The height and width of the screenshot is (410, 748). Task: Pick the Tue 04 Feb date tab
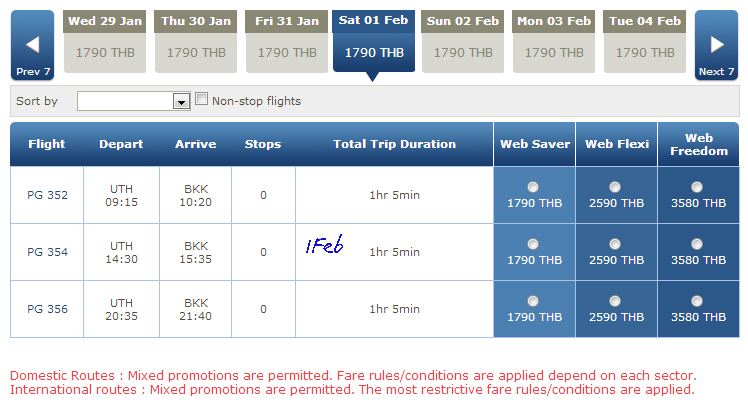click(645, 42)
